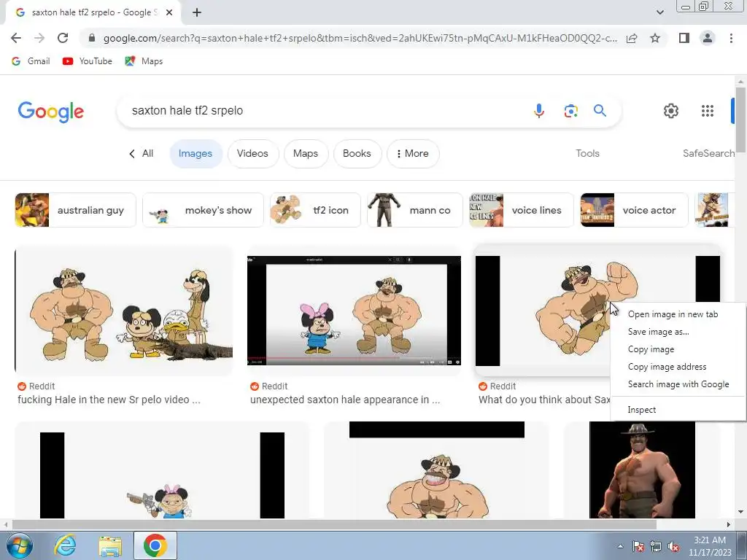
Task: Launch Internet Explorer from taskbar
Action: tap(65, 545)
